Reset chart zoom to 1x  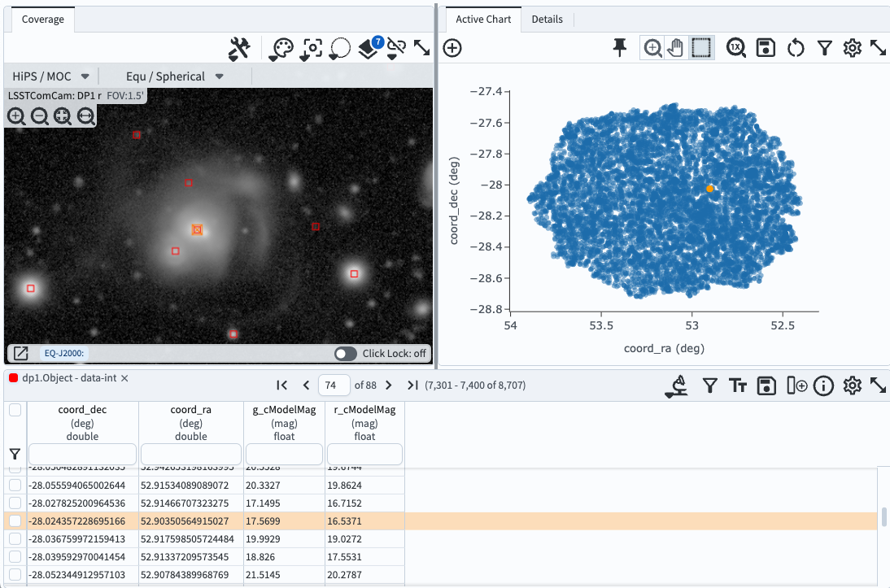tap(736, 49)
